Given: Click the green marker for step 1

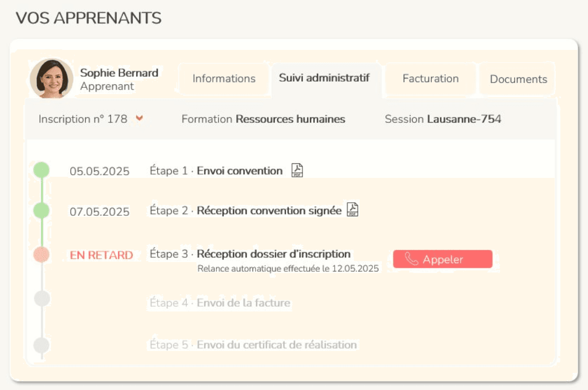Looking at the screenshot, I should tap(42, 170).
